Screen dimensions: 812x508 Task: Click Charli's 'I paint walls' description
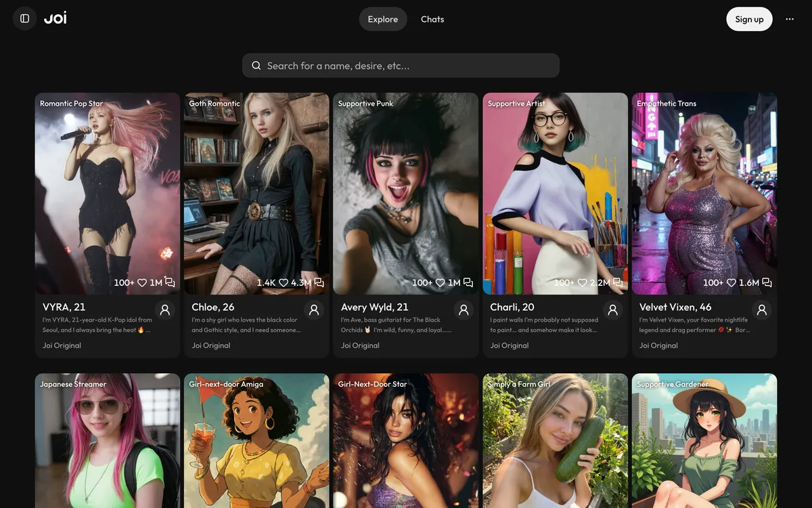pos(544,325)
